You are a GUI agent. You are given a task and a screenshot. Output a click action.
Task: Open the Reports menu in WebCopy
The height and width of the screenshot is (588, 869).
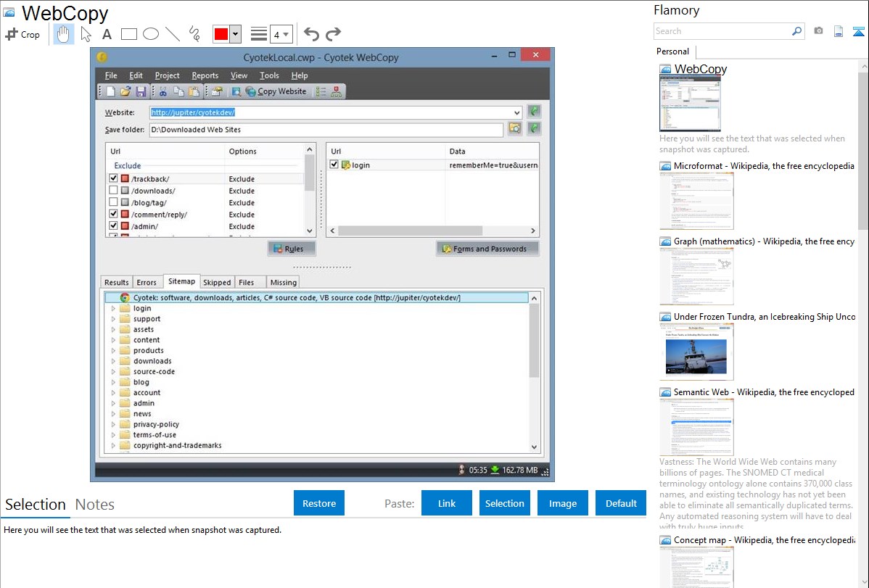[205, 75]
